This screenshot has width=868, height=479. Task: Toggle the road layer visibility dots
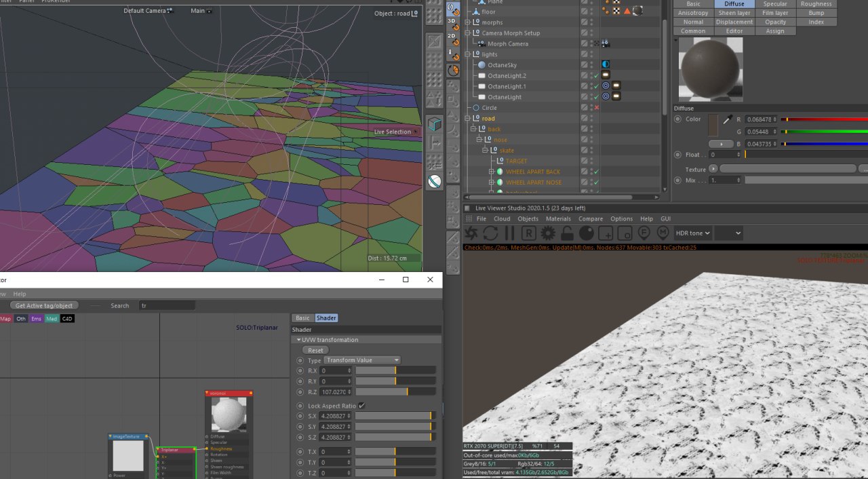[591, 118]
